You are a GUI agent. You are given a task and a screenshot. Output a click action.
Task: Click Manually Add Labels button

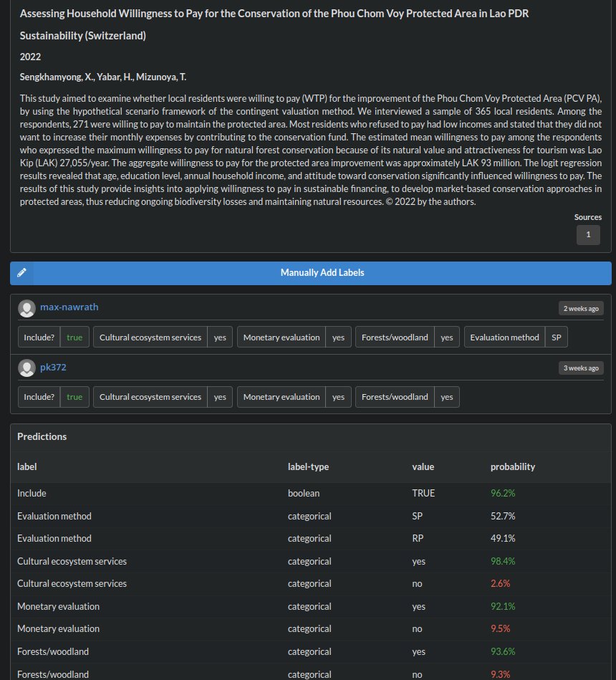pos(311,273)
